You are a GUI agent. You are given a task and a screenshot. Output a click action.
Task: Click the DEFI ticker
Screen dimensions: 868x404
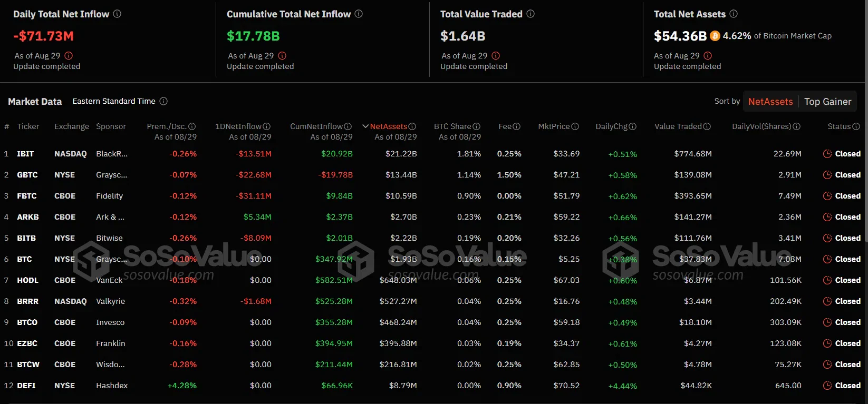[x=26, y=386]
